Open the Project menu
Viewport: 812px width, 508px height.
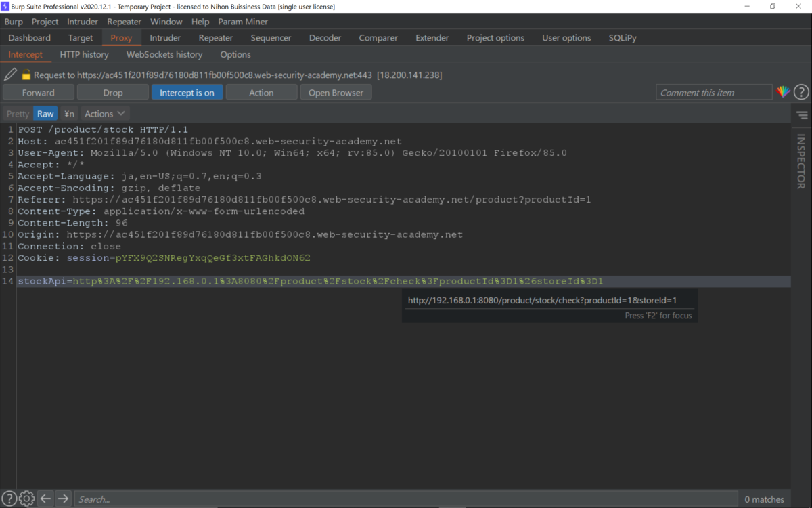[x=45, y=22]
